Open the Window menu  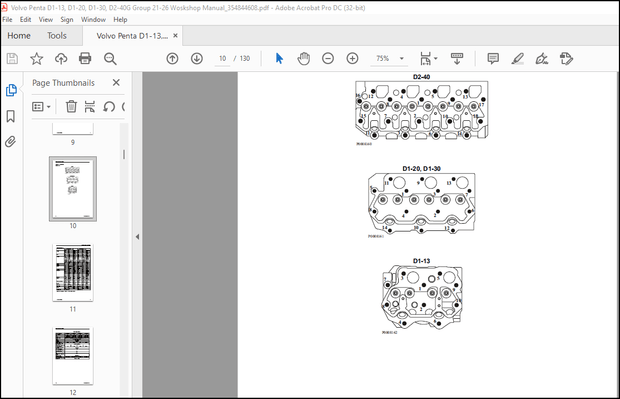pos(93,19)
